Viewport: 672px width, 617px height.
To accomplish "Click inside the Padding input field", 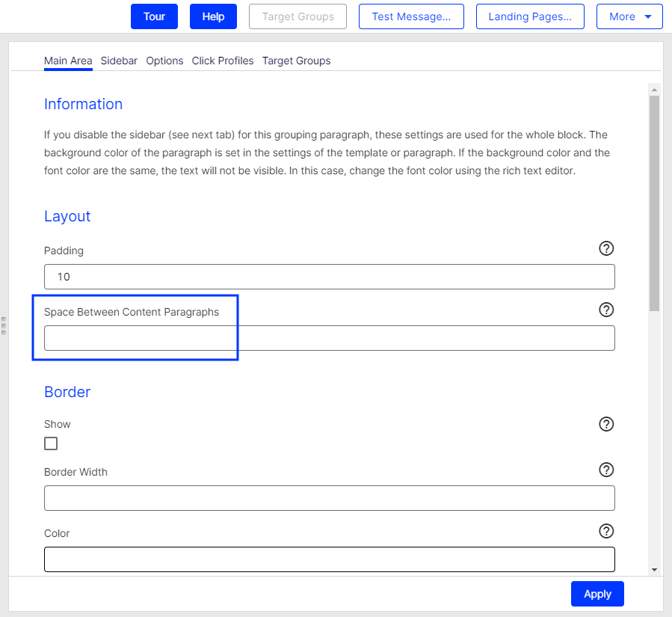I will coord(329,277).
